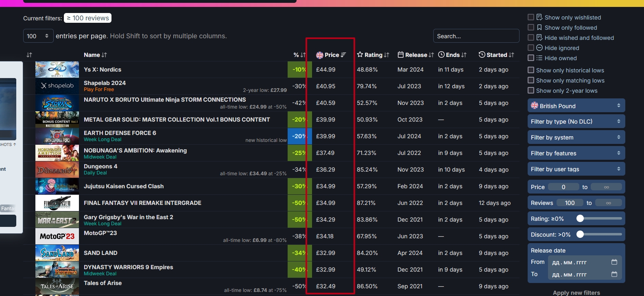Open Filter by type (No DLC) dropdown
This screenshot has height=296, width=644.
(x=576, y=121)
